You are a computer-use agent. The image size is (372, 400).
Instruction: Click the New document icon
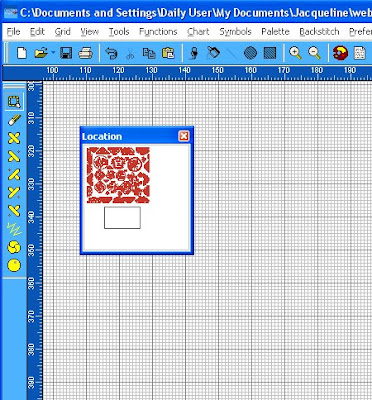pyautogui.click(x=22, y=53)
